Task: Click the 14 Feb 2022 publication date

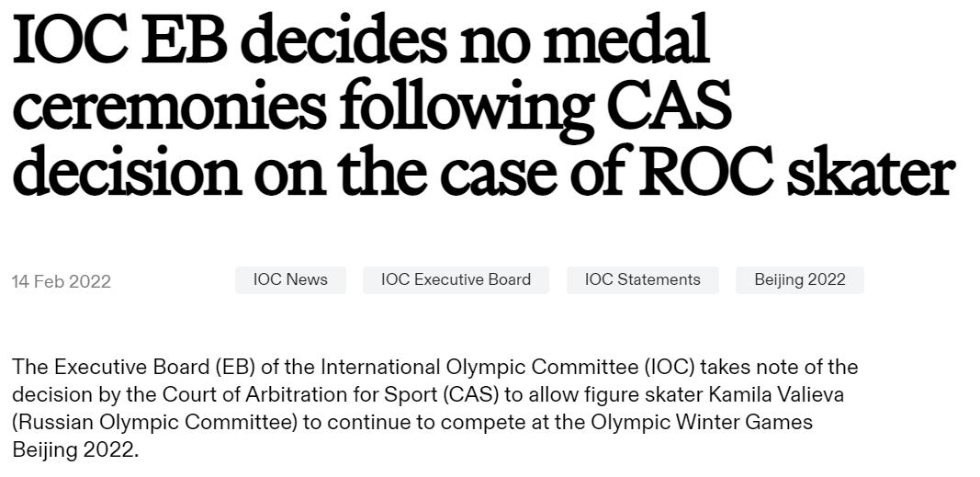Action: pos(62,281)
